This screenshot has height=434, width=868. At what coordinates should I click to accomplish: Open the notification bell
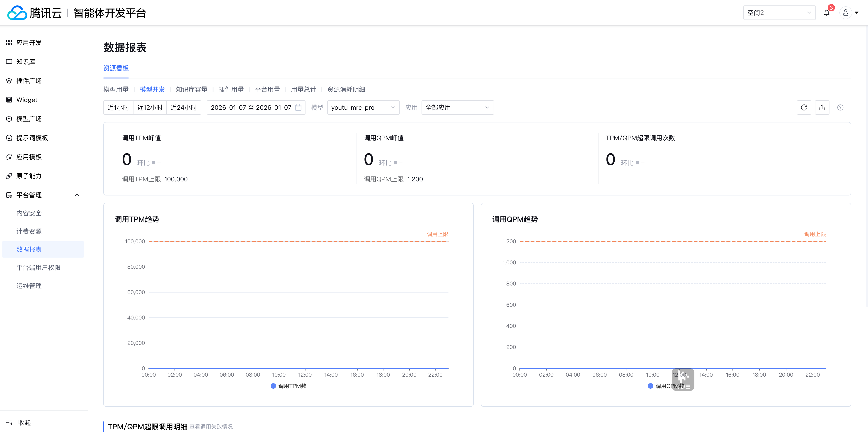click(827, 13)
